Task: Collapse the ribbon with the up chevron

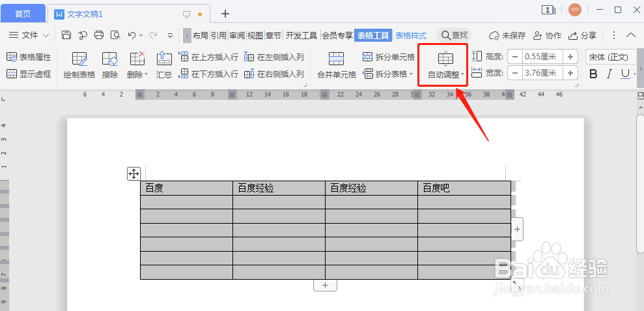Action: click(x=631, y=35)
